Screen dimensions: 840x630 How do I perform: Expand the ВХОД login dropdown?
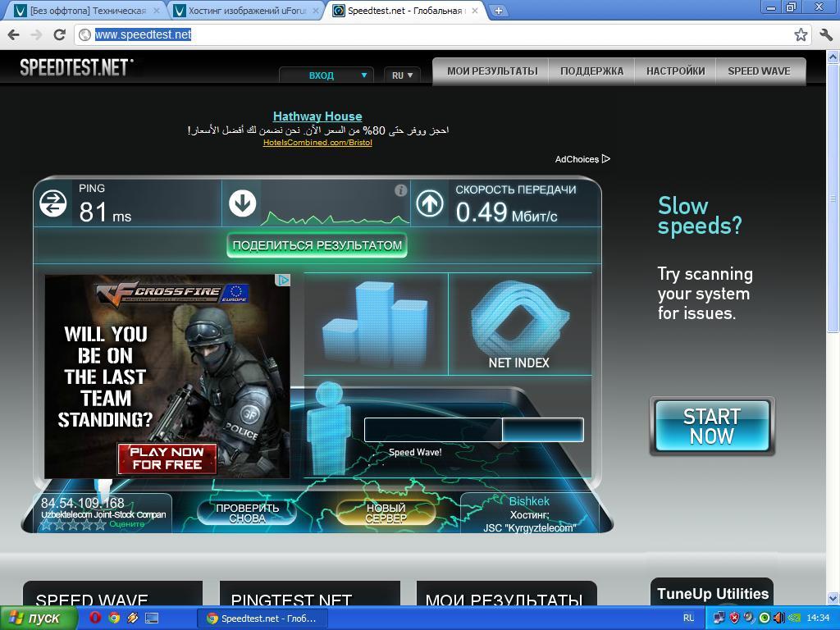328,75
